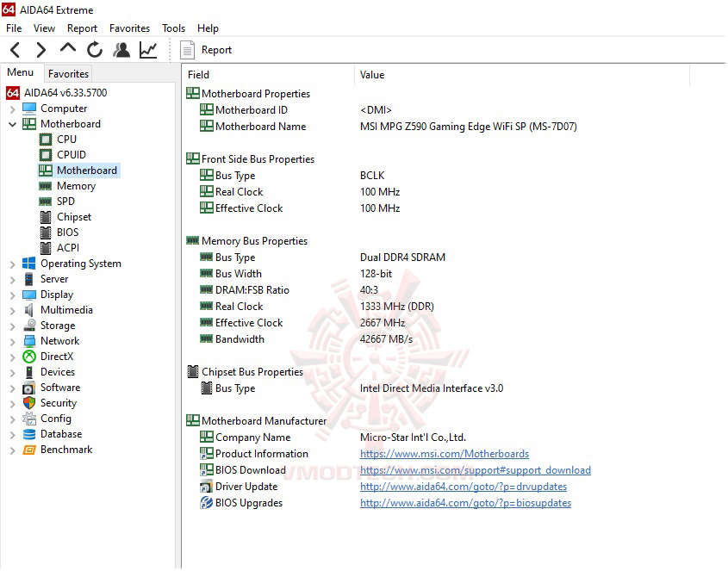Refresh the current page

point(95,50)
